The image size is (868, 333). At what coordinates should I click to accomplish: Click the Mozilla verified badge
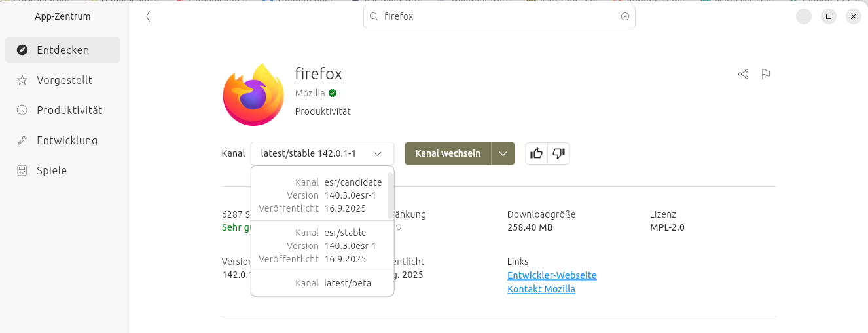[x=333, y=93]
